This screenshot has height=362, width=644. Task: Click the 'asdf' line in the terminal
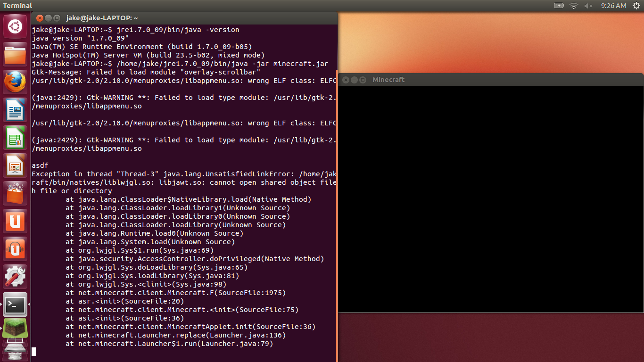[40, 165]
